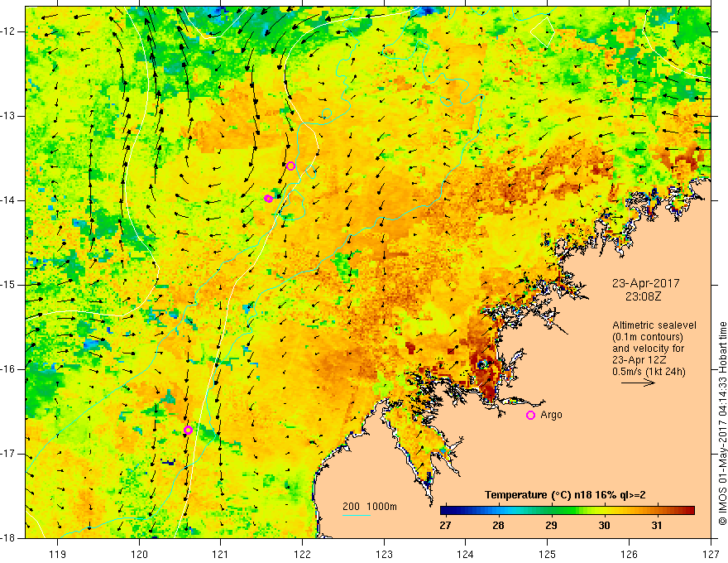The height and width of the screenshot is (563, 728).
Task: Click the longitude axis label "120"
Action: pyautogui.click(x=139, y=554)
